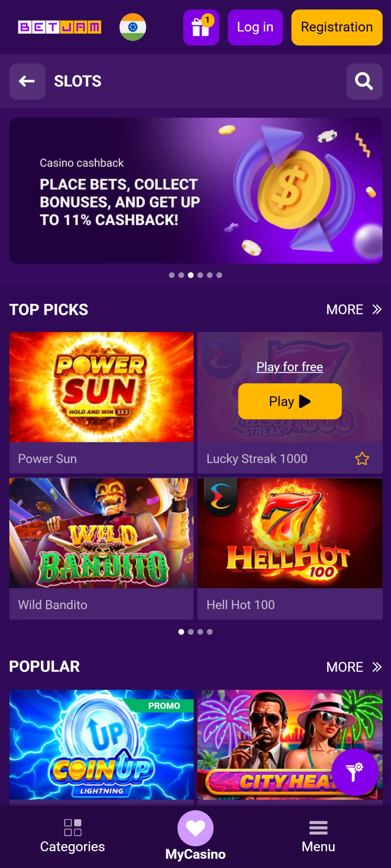This screenshot has width=391, height=868.
Task: Click the last carousel indicator dot
Action: [x=220, y=275]
